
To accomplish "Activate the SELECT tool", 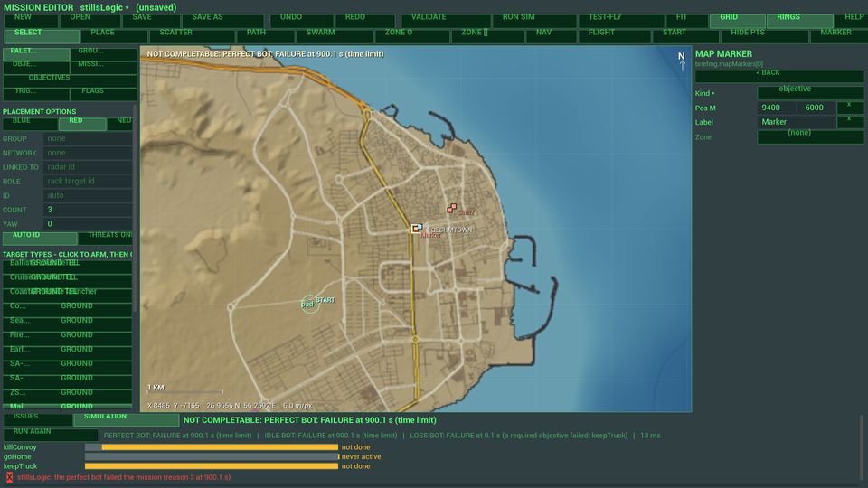I will coord(42,36).
